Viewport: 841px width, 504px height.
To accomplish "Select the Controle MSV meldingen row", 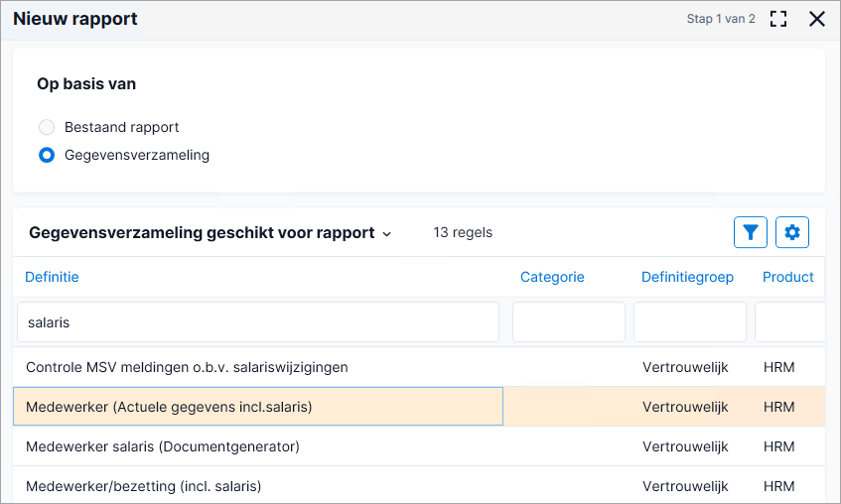I will click(419, 367).
